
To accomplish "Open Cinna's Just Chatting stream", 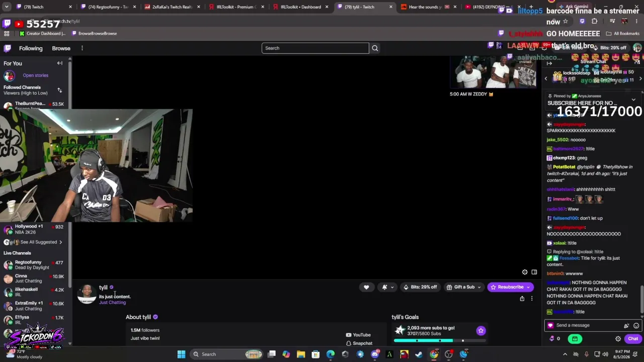I will click(34, 279).
